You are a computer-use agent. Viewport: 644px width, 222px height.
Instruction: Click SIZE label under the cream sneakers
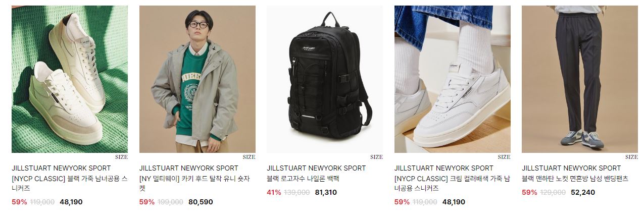pos(504,157)
